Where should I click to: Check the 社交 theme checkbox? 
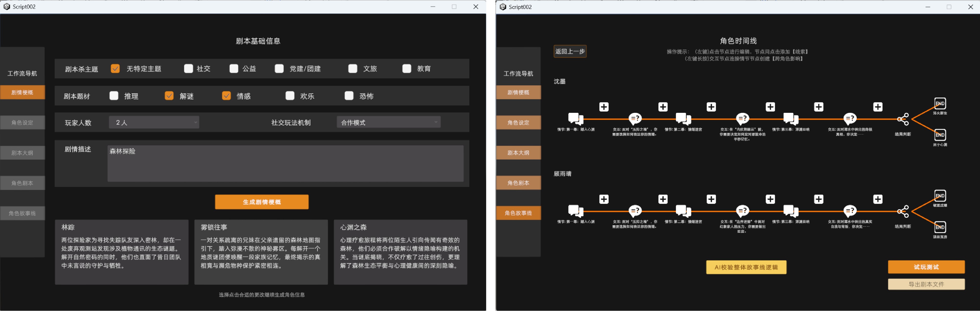pos(188,68)
